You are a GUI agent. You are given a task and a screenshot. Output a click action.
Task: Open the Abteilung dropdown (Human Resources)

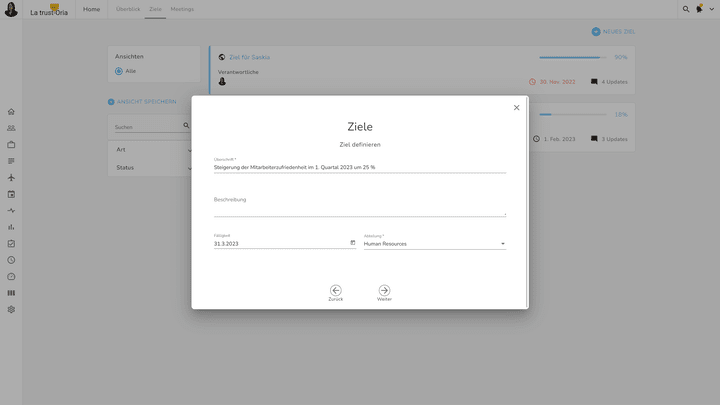[x=434, y=244]
